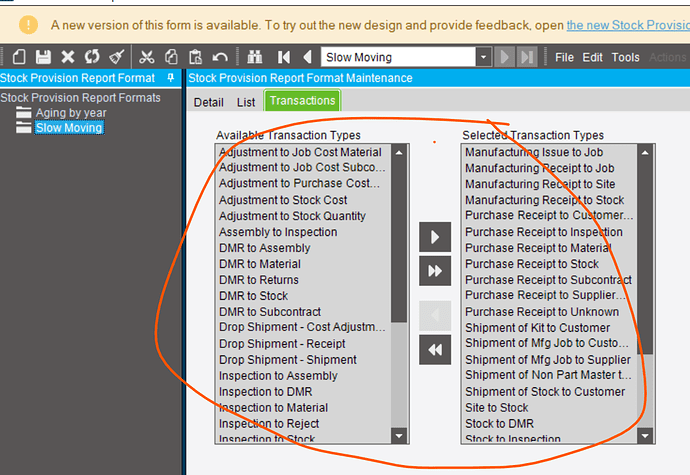Go to the next record arrow
This screenshot has height=475, width=690.
[x=504, y=57]
